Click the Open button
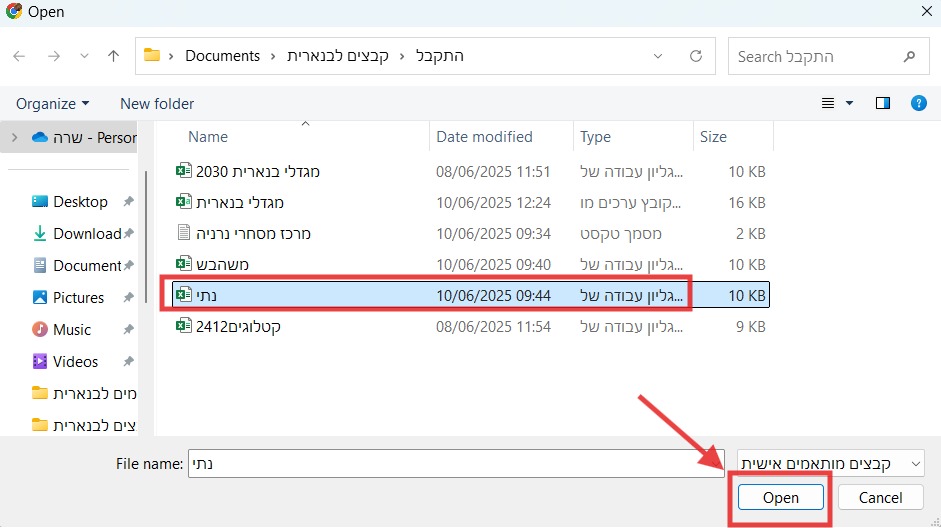This screenshot has height=528, width=941. coord(780,497)
